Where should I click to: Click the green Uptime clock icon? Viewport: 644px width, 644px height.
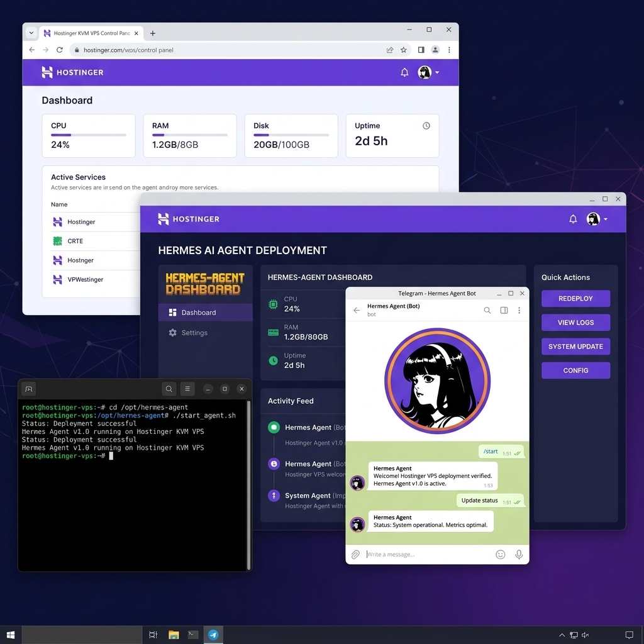point(273,360)
